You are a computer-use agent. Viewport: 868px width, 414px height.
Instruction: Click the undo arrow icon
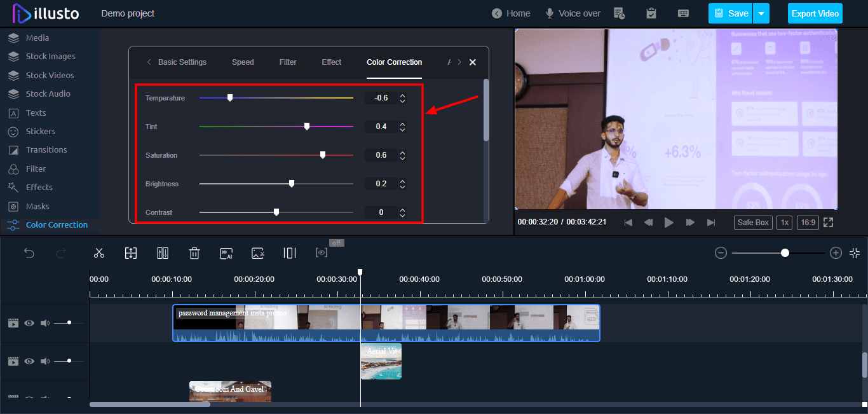click(29, 253)
